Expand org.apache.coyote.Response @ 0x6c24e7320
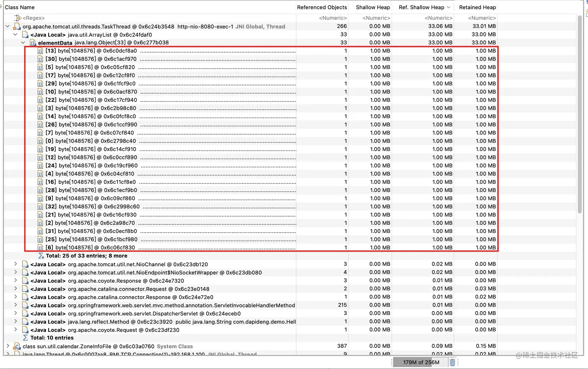This screenshot has width=588, height=369. coord(15,280)
